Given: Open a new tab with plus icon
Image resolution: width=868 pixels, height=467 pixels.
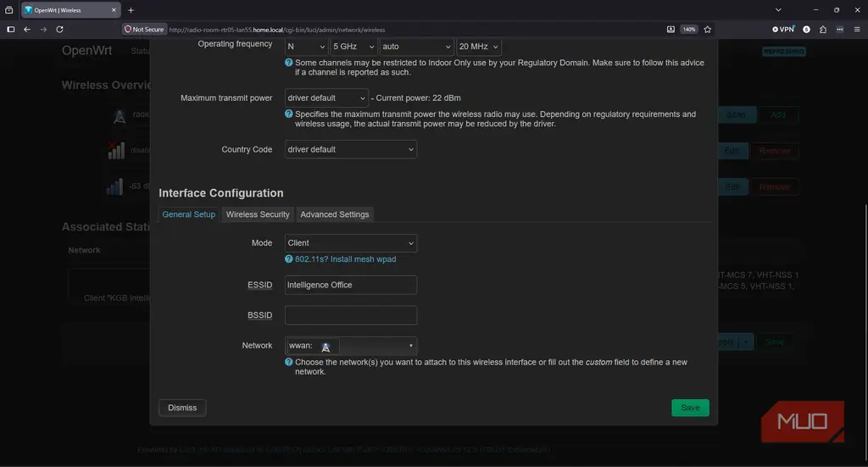Looking at the screenshot, I should (131, 10).
